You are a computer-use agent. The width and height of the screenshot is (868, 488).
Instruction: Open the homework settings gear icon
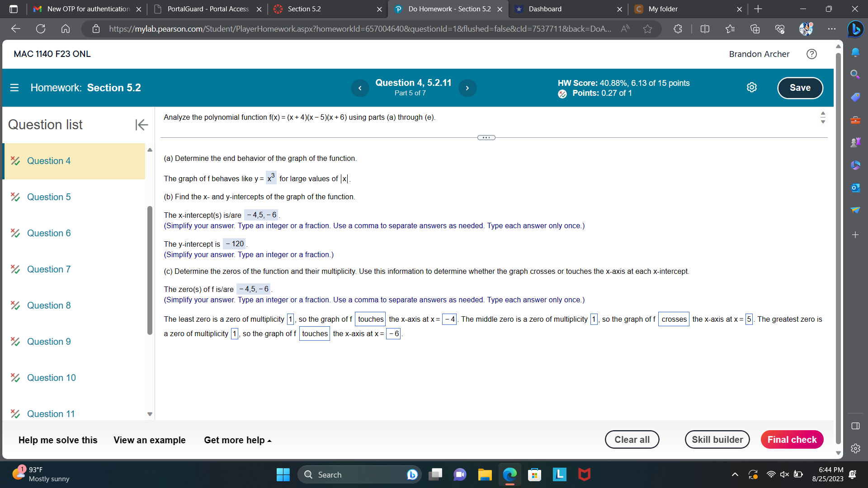pos(752,87)
